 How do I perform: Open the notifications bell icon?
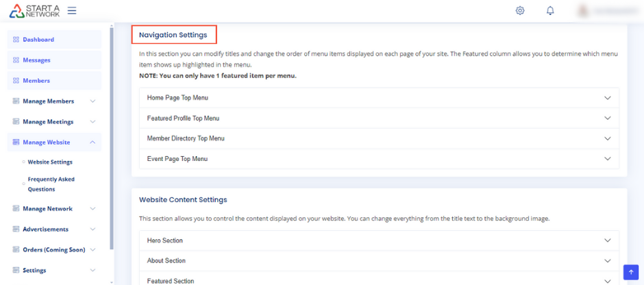(x=550, y=10)
